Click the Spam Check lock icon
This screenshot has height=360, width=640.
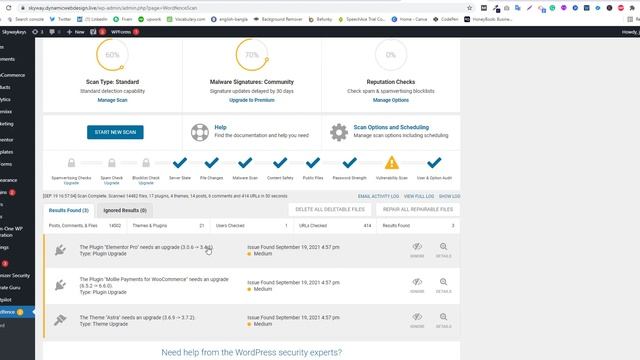(x=112, y=163)
